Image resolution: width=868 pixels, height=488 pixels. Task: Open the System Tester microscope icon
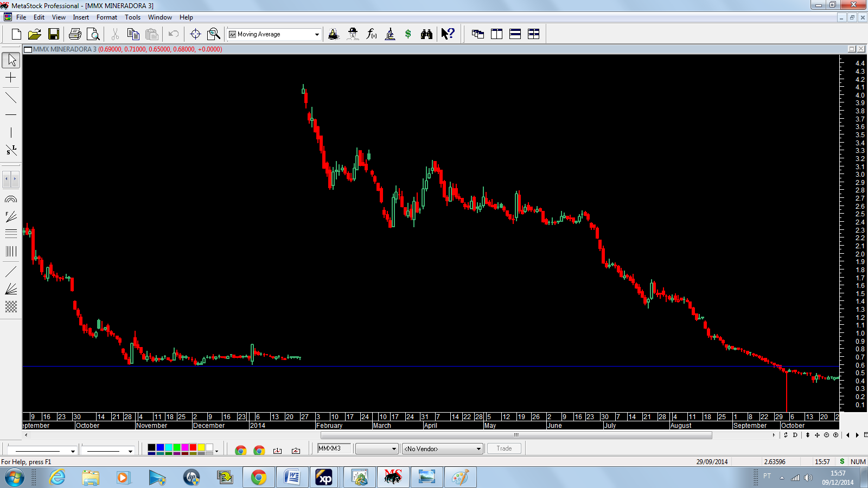coord(390,34)
